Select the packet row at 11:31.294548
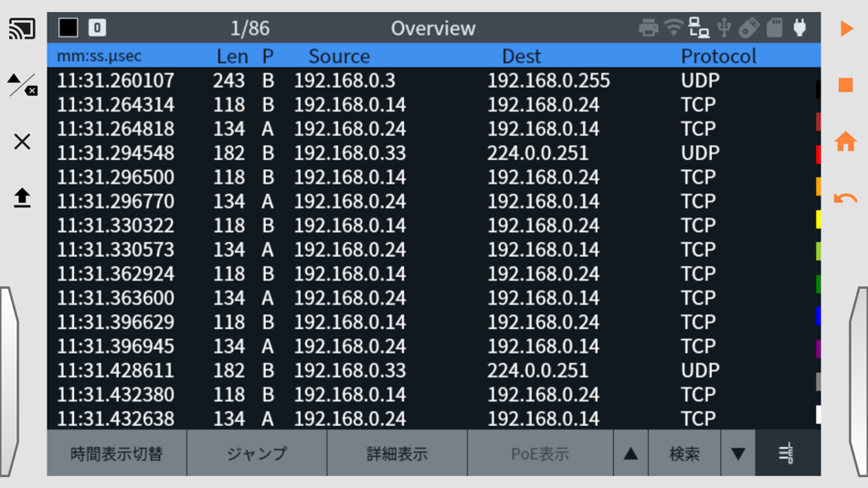868x488 pixels. tap(432, 153)
